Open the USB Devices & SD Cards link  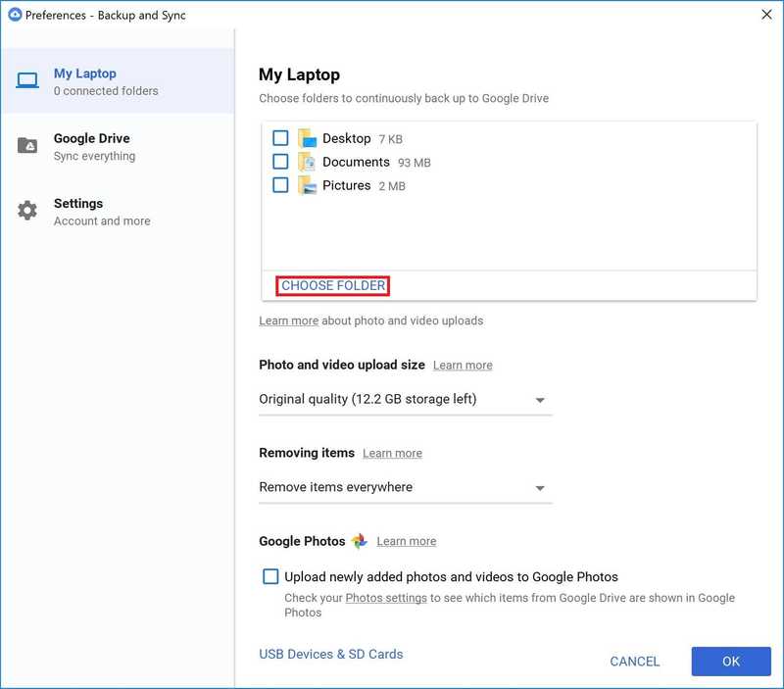click(x=330, y=654)
